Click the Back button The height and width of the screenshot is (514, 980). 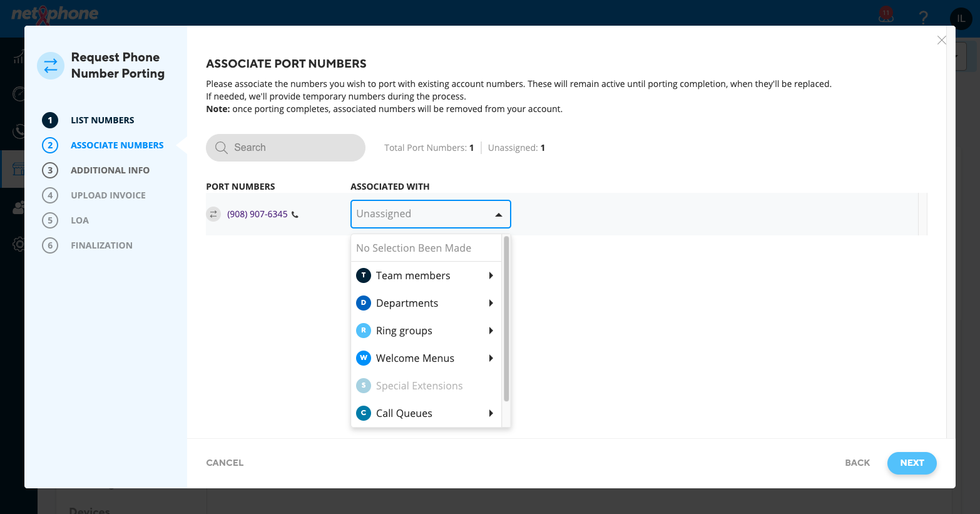pos(857,463)
